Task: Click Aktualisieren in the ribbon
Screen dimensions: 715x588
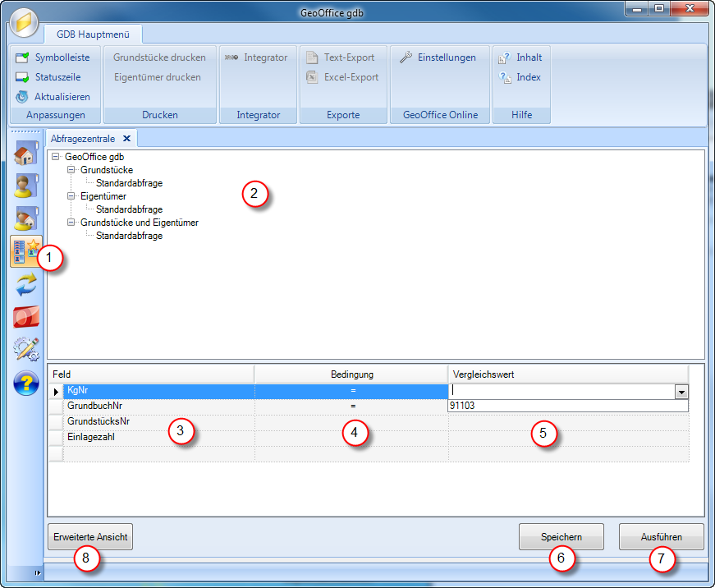Action: (53, 97)
